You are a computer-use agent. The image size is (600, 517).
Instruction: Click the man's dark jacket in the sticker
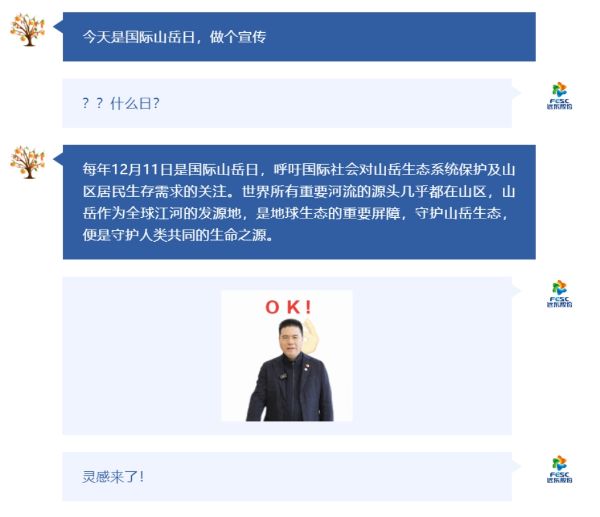[290, 390]
